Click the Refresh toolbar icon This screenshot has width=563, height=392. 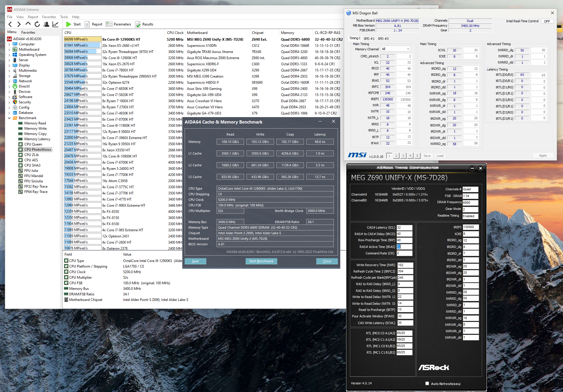[37, 24]
